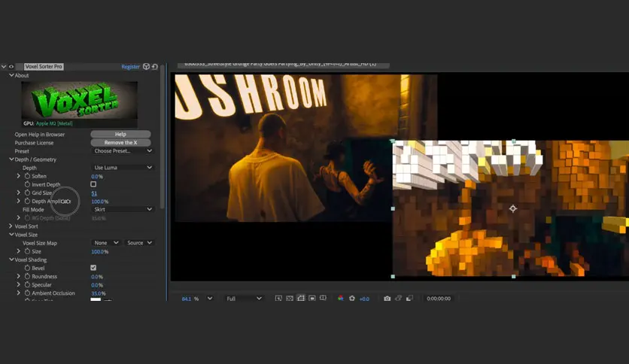Click the Remove the X button
This screenshot has width=629, height=364.
[x=120, y=143]
